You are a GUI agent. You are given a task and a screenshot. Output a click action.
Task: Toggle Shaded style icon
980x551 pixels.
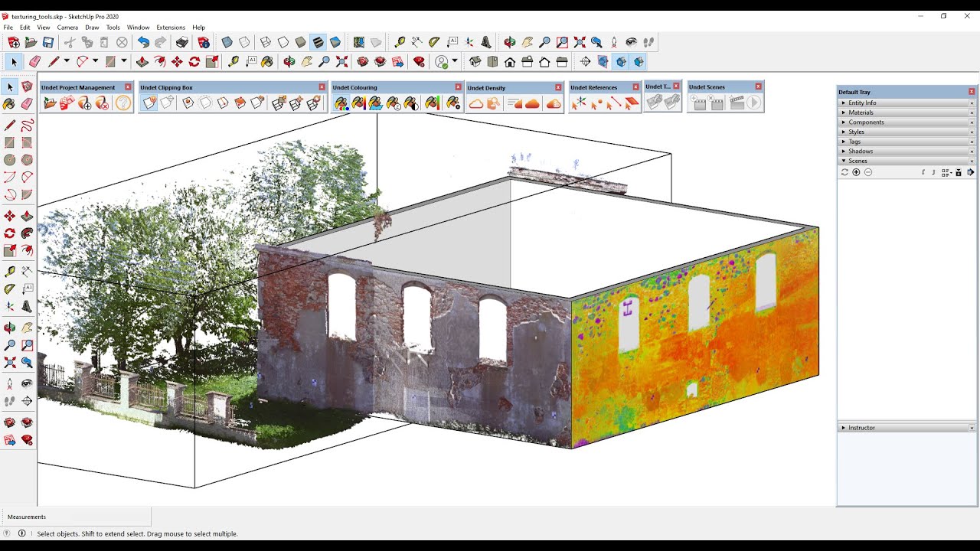[300, 42]
